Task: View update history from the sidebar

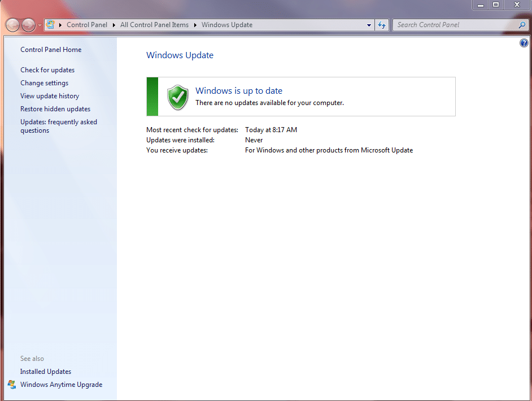Action: click(50, 96)
